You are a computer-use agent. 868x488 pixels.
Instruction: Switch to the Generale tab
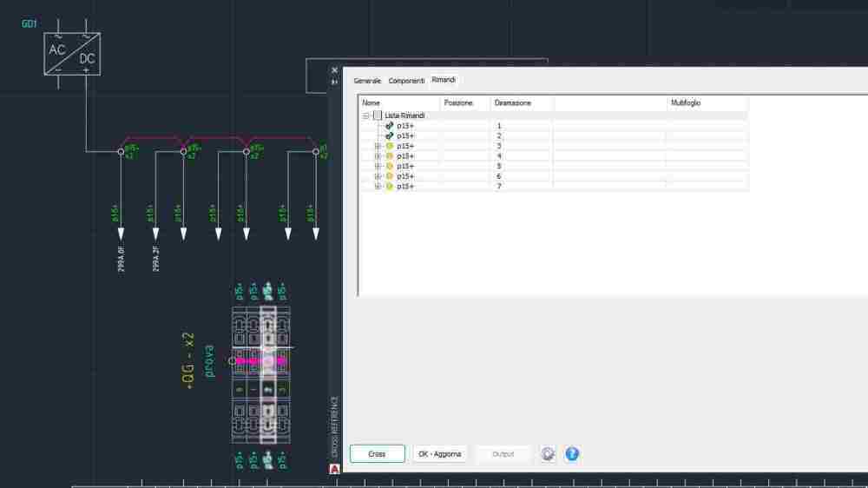[x=367, y=81]
